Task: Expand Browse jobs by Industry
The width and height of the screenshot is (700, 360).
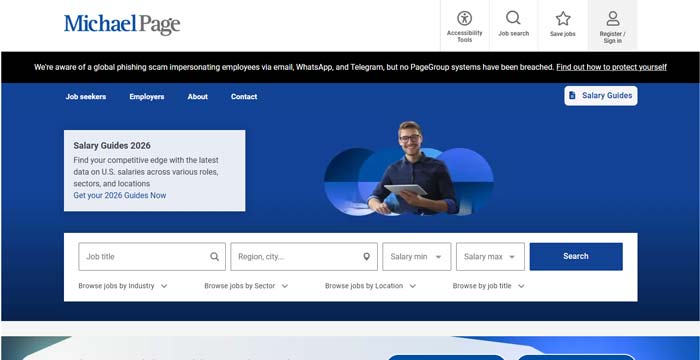Action: (123, 286)
